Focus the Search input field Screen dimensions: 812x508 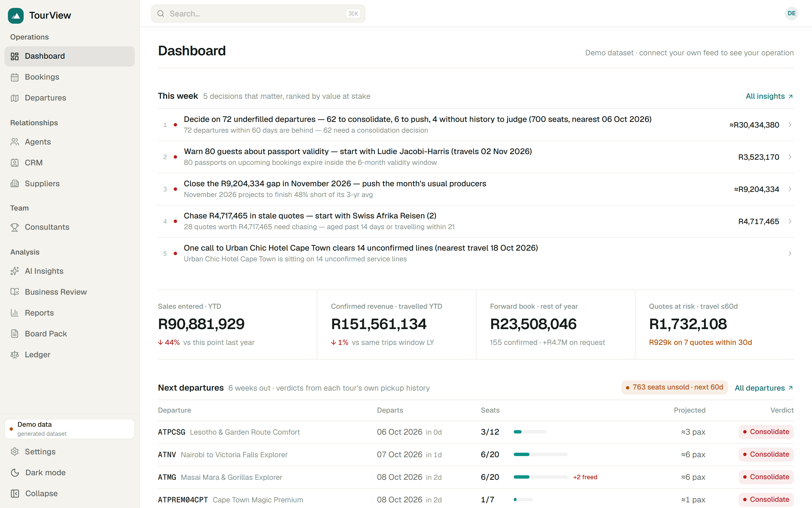[x=258, y=14]
